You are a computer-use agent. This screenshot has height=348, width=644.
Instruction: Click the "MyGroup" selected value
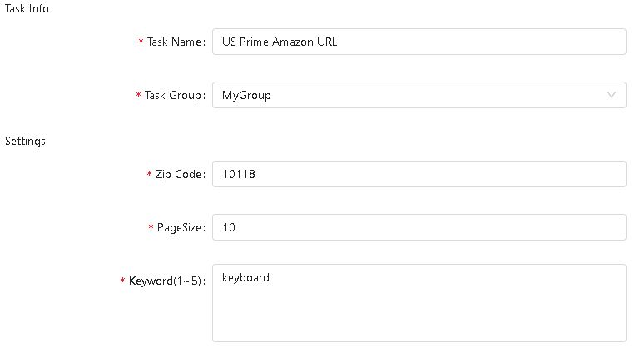[246, 96]
